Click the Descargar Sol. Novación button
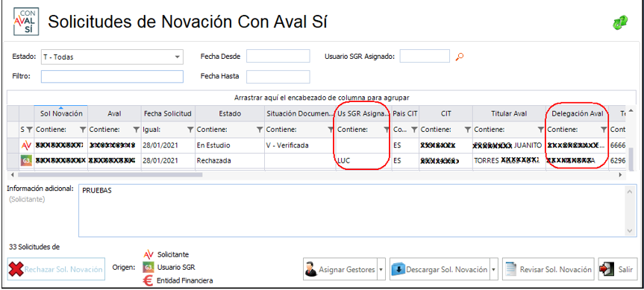The width and height of the screenshot is (644, 290). tap(440, 269)
